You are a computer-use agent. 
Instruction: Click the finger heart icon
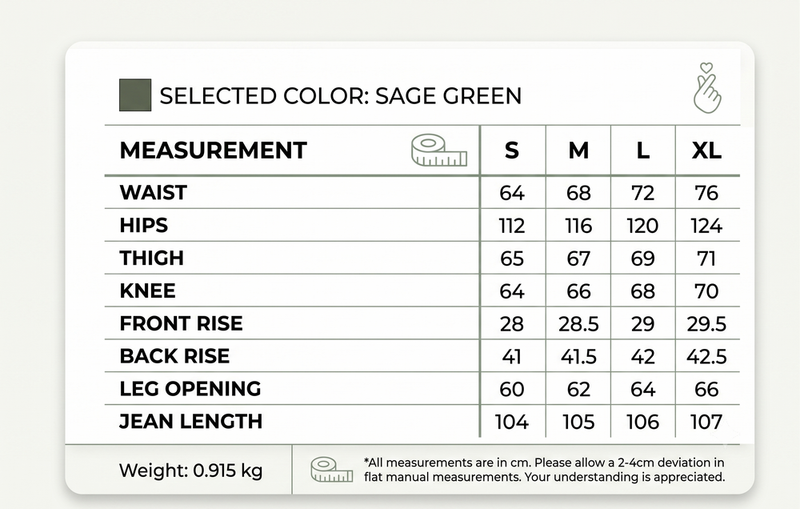(x=708, y=88)
